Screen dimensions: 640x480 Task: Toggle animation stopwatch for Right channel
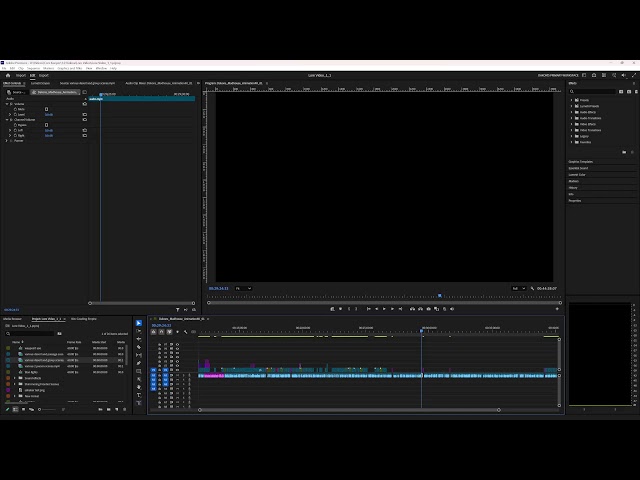point(15,136)
